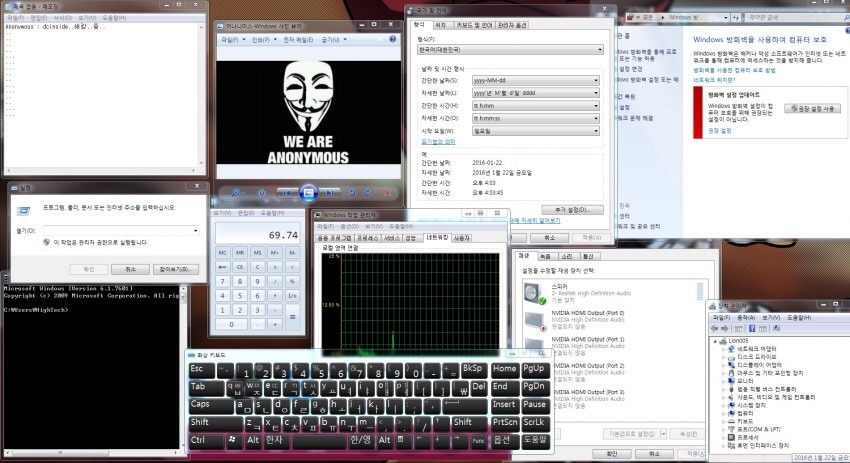850x463 pixels.
Task: Click Notepad vertical scrollbar
Action: click(x=202, y=95)
